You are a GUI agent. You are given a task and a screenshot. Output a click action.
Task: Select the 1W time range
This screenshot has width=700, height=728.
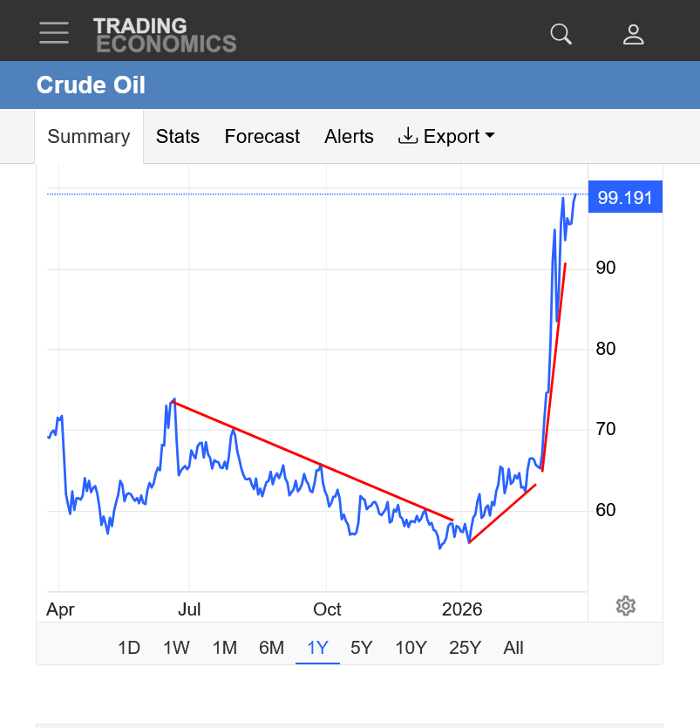[177, 648]
